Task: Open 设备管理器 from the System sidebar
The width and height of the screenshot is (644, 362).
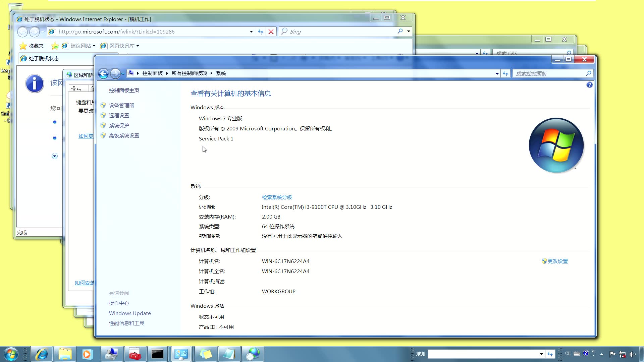Action: (121, 105)
